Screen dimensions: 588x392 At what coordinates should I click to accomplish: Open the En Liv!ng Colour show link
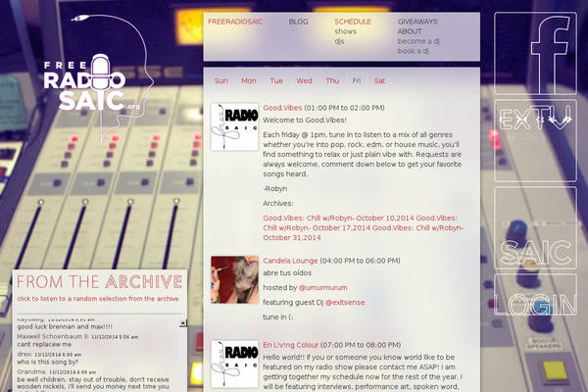tap(291, 345)
